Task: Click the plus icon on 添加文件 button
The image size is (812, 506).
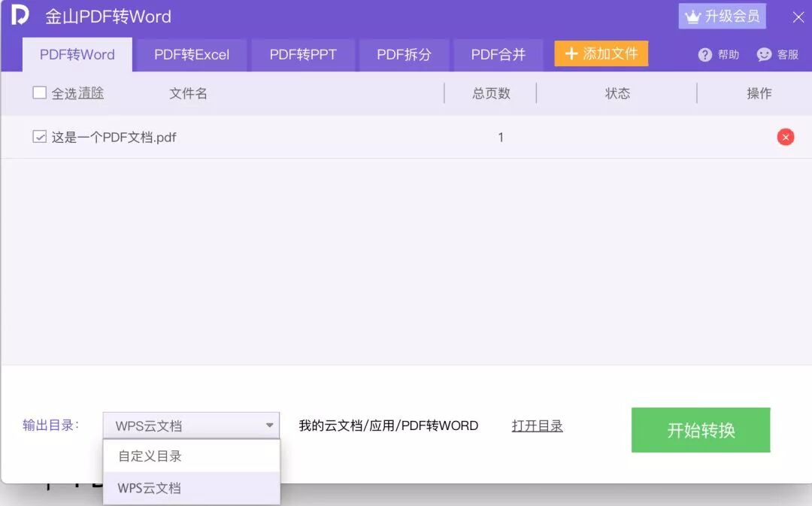Action: [572, 53]
